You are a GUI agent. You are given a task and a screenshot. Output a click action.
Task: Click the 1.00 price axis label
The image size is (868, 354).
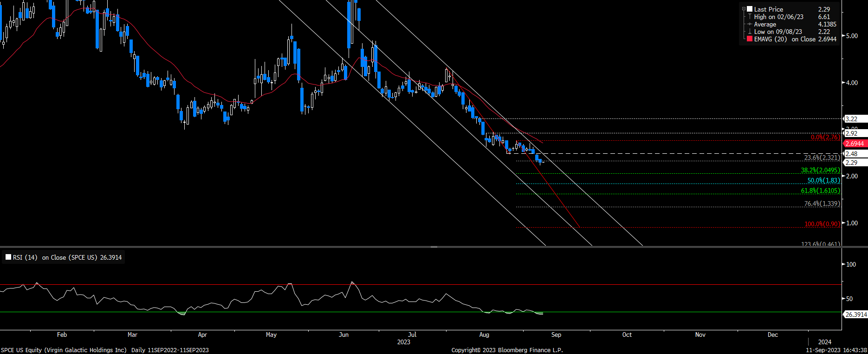tap(852, 223)
